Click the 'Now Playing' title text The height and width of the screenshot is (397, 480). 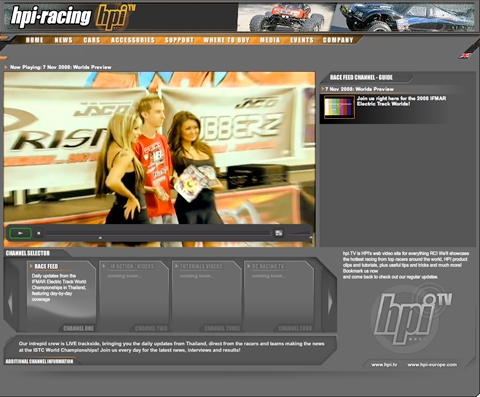click(60, 67)
